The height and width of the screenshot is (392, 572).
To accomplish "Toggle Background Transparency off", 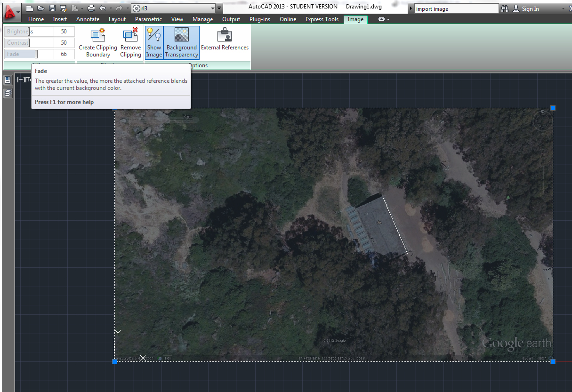I will 181,42.
